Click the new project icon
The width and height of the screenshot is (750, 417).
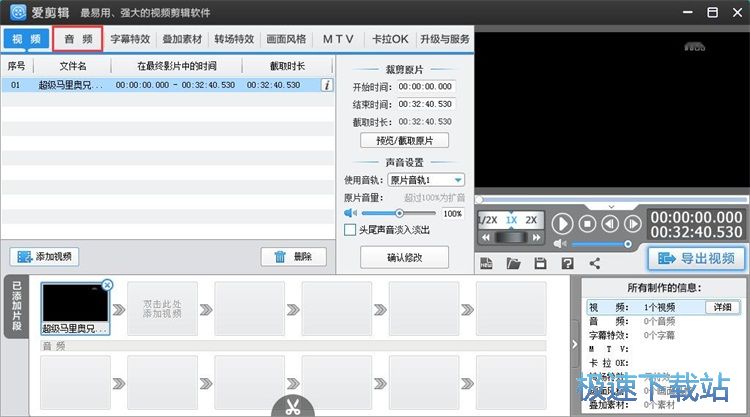click(486, 263)
